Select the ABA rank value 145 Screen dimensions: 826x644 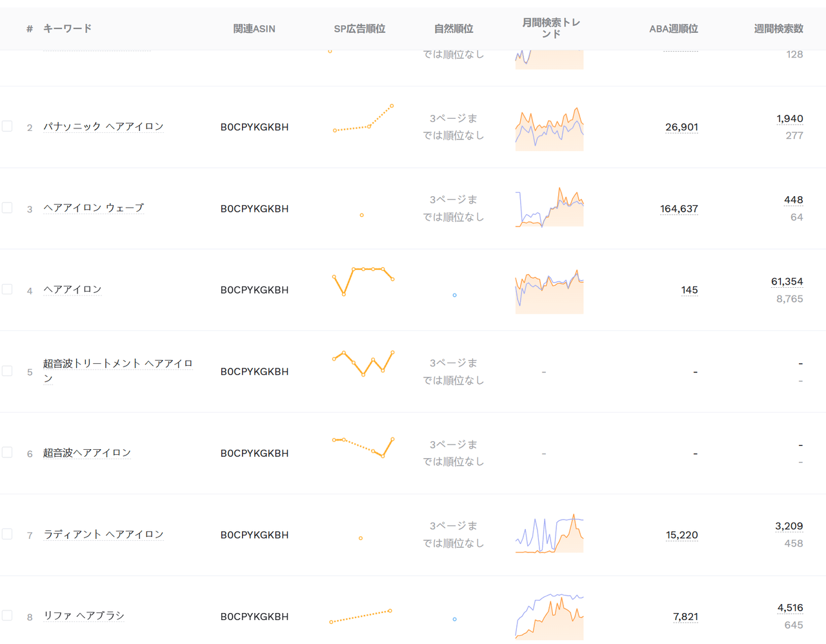[689, 290]
